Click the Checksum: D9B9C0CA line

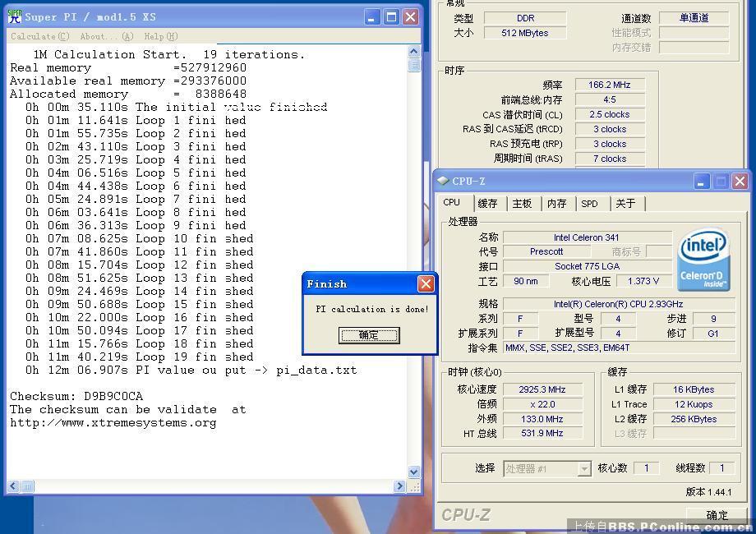pos(76,396)
